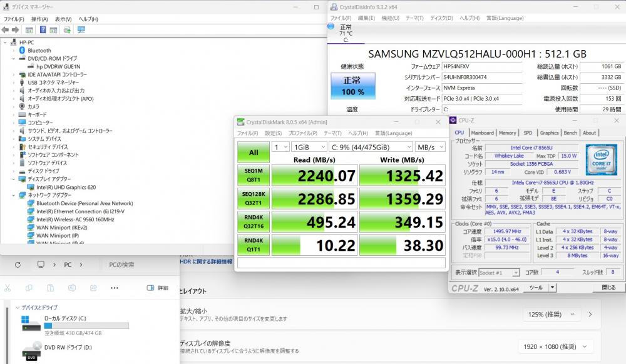Collapse the HP-PC root node
The image size is (626, 364).
coord(5,43)
